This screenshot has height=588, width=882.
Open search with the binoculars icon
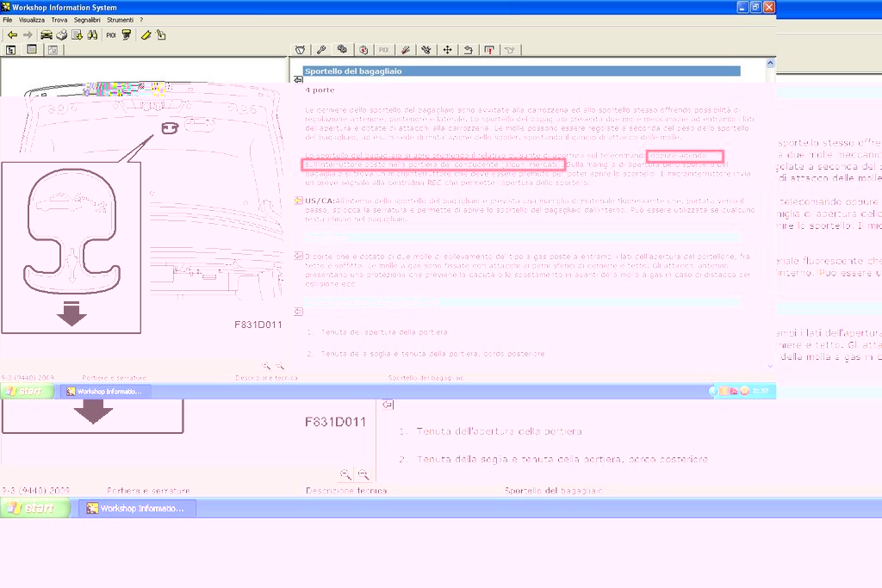coord(92,34)
